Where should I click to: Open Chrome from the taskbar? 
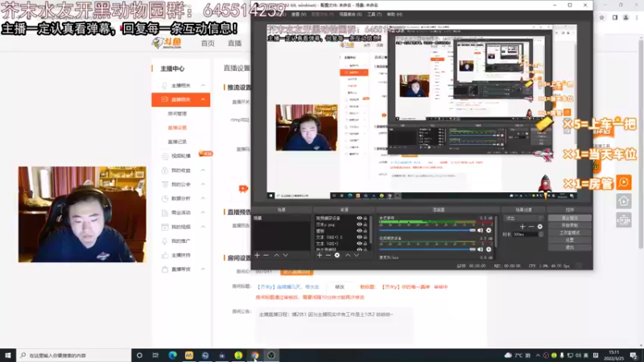254,356
